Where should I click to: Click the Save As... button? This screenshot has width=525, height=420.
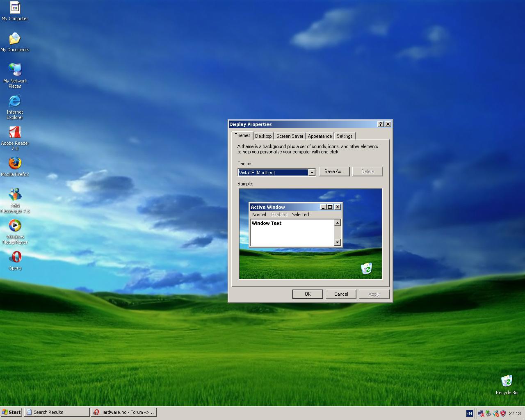pos(334,171)
